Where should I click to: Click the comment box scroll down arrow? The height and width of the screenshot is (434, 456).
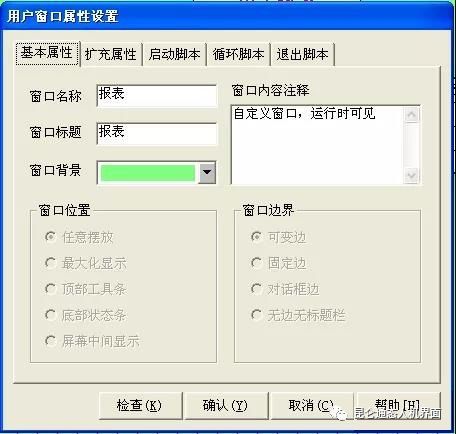pos(412,175)
